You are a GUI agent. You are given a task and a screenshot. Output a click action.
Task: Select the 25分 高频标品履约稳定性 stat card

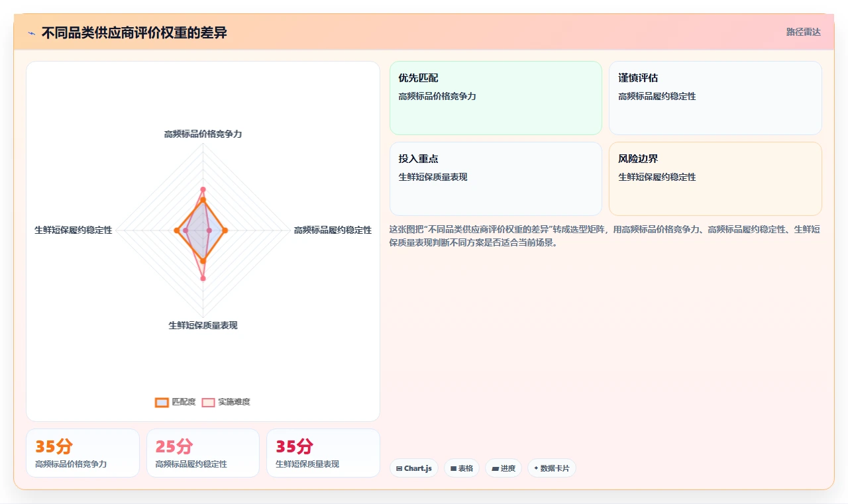(x=203, y=453)
